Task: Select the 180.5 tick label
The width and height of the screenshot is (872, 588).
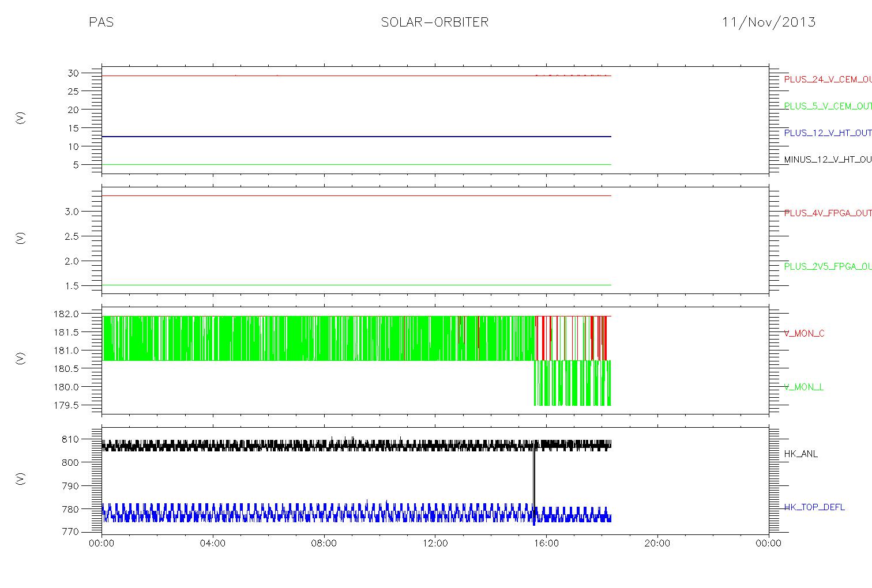Action: pyautogui.click(x=67, y=368)
